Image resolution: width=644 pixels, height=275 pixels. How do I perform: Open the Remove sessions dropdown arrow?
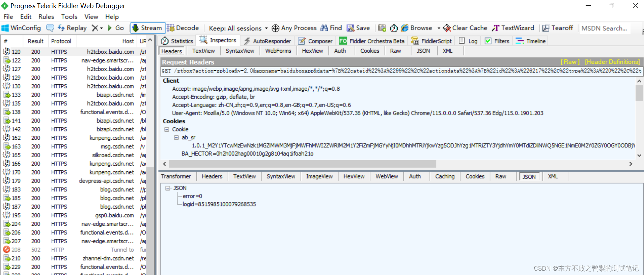(x=101, y=28)
